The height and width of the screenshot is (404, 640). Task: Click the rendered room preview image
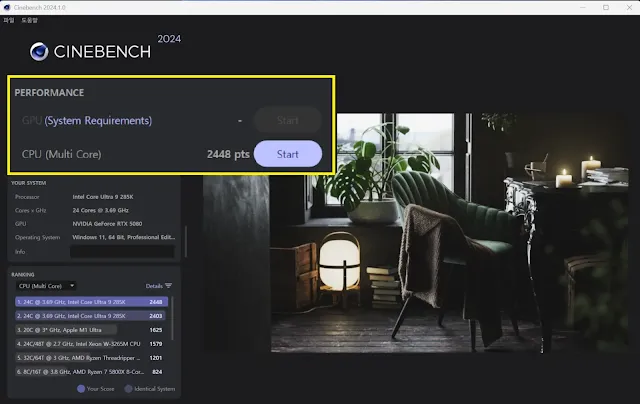tap(416, 233)
